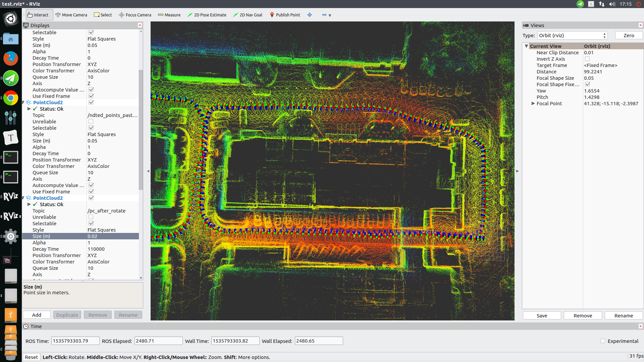Activate the Publish Point tool
644x362 pixels.
[285, 15]
